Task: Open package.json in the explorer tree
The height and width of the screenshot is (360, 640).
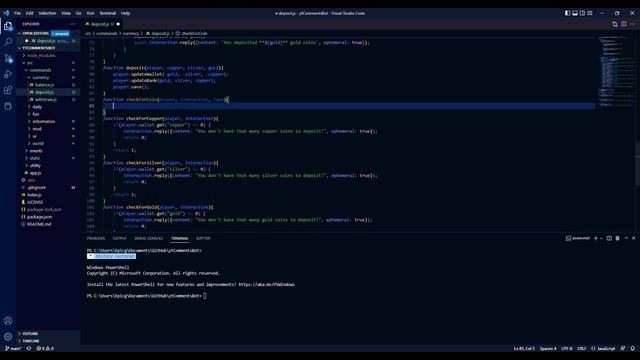Action: (x=39, y=217)
